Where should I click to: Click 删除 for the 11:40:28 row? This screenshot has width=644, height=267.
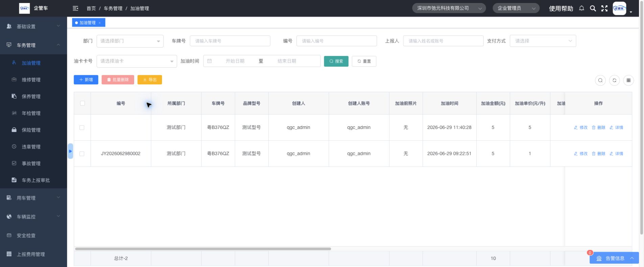coord(598,128)
